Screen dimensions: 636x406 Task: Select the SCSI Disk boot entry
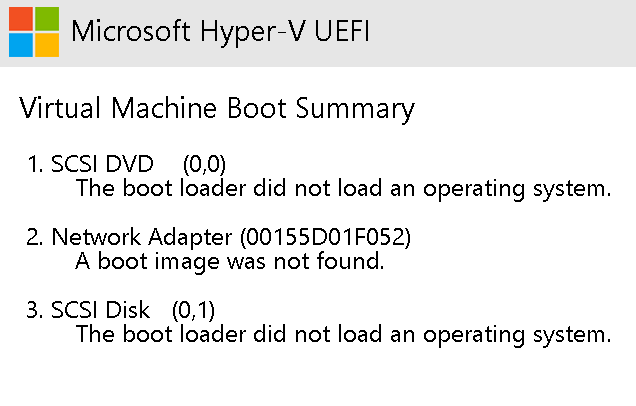click(100, 309)
